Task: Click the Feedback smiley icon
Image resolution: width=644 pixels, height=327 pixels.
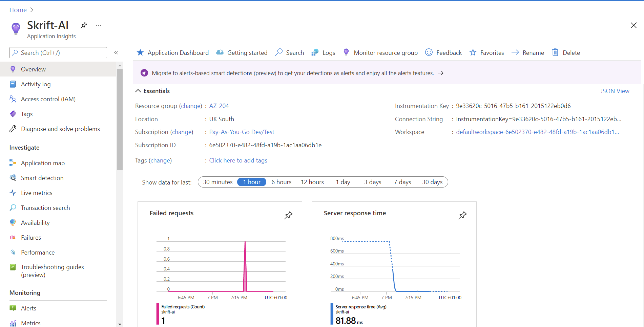Action: click(x=429, y=52)
